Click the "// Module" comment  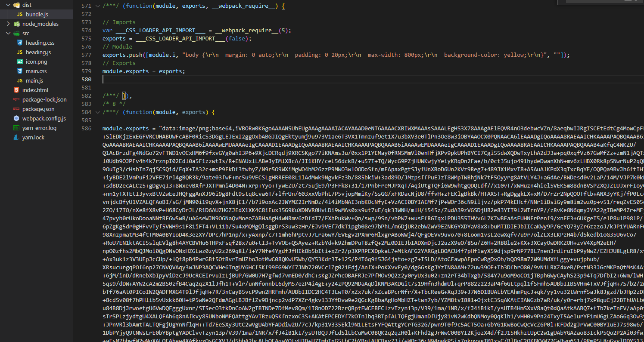[117, 47]
